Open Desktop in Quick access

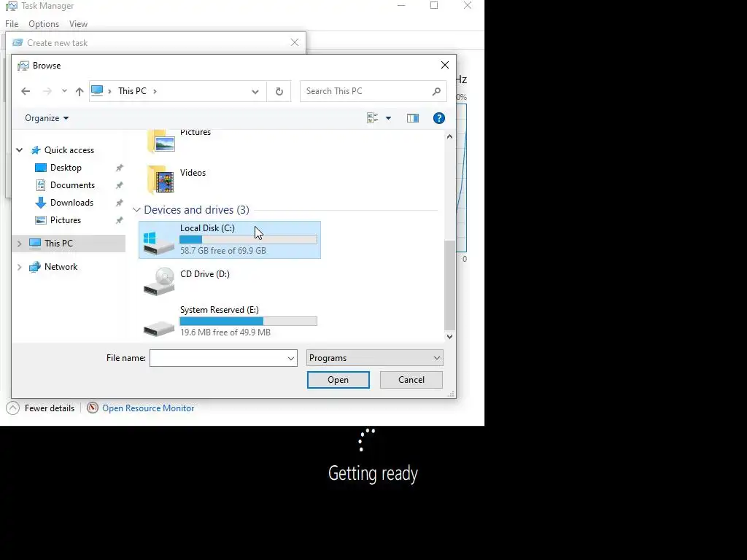[x=66, y=168]
